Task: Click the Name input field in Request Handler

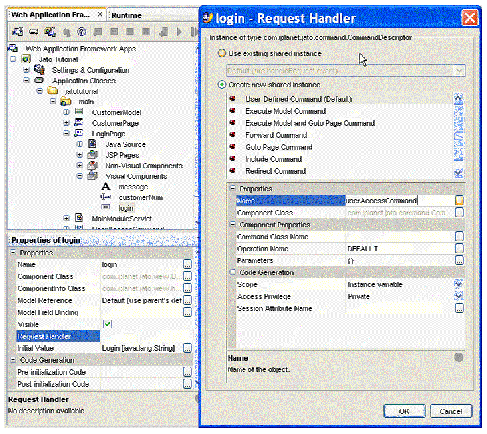Action: pos(399,201)
